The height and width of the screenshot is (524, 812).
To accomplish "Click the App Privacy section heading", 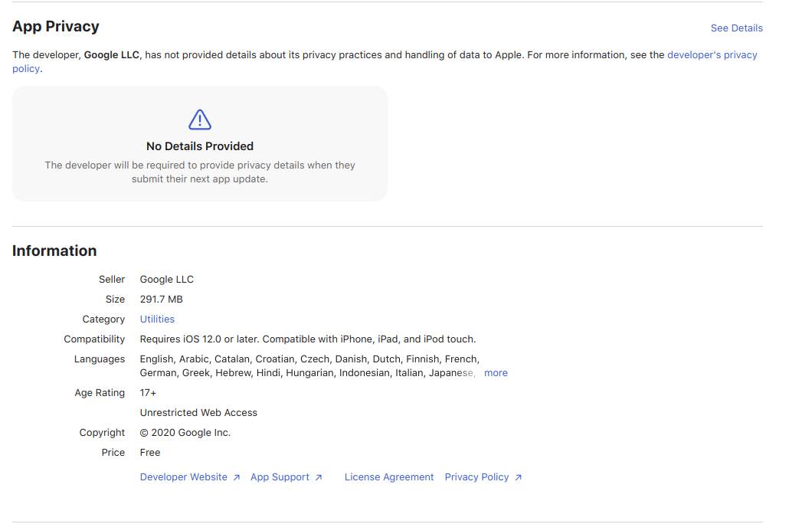I will tap(55, 26).
